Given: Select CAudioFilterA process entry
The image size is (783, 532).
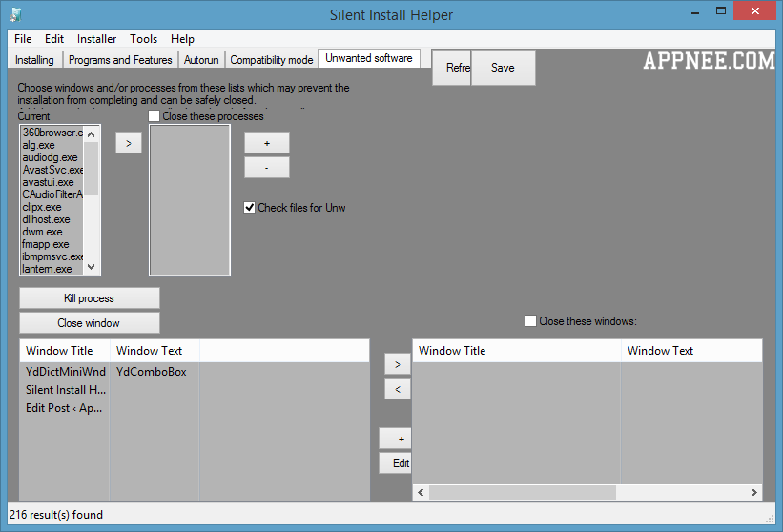Looking at the screenshot, I should [52, 194].
